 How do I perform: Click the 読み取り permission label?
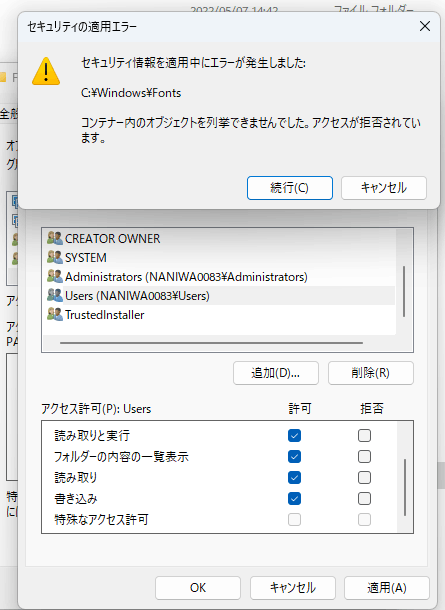[76, 477]
